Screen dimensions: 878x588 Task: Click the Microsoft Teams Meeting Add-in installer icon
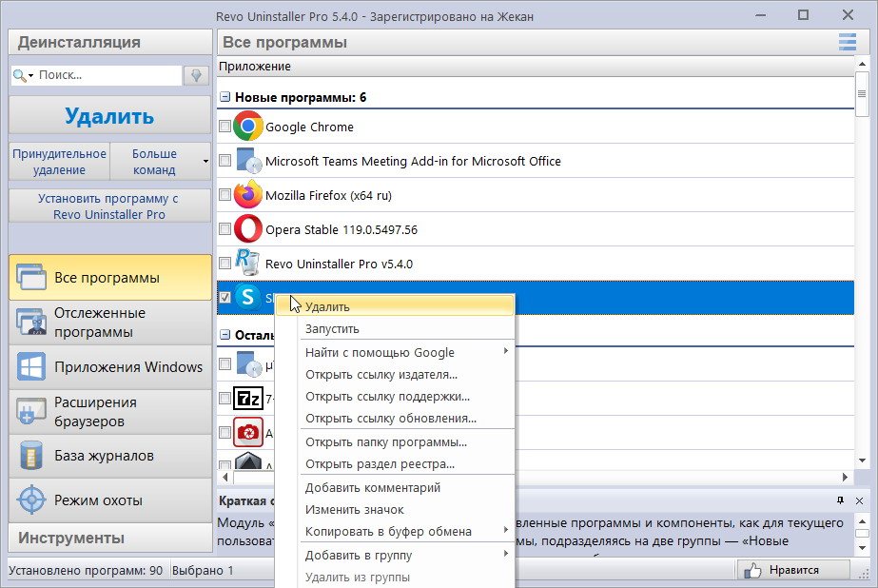pyautogui.click(x=248, y=161)
